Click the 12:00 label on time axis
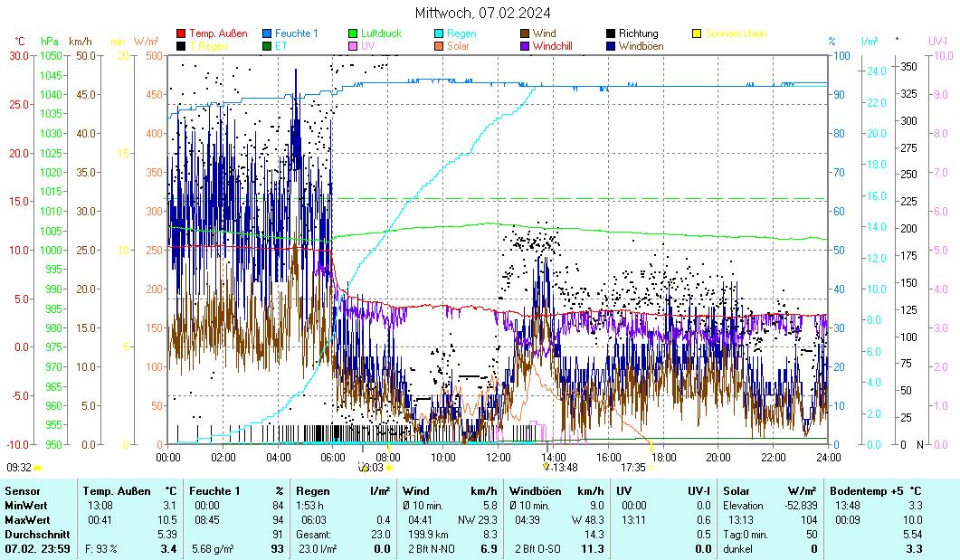The height and width of the screenshot is (560, 960). [499, 457]
